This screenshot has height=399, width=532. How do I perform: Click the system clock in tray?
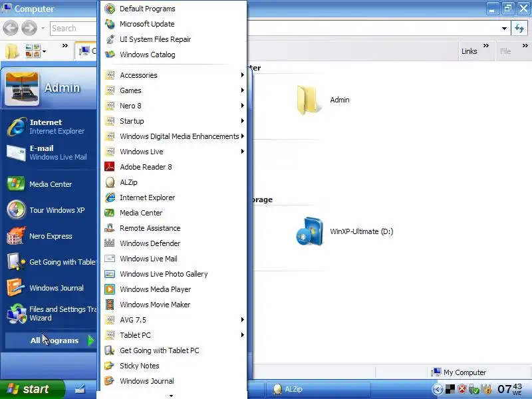point(510,389)
